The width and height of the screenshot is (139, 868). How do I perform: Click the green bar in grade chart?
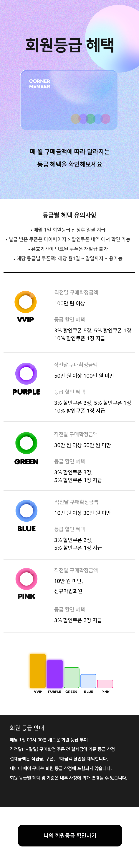(71, 678)
